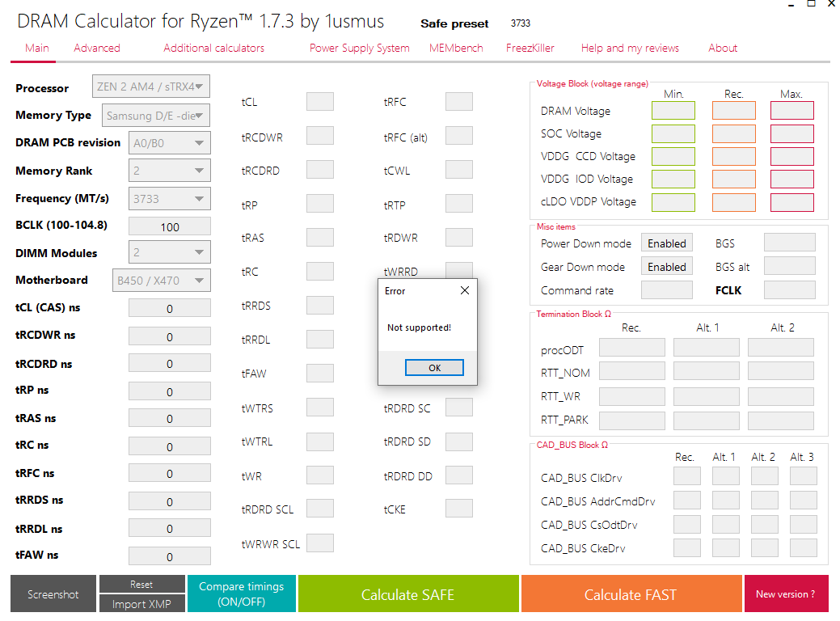Click New version ? button
840x621 pixels.
point(786,594)
